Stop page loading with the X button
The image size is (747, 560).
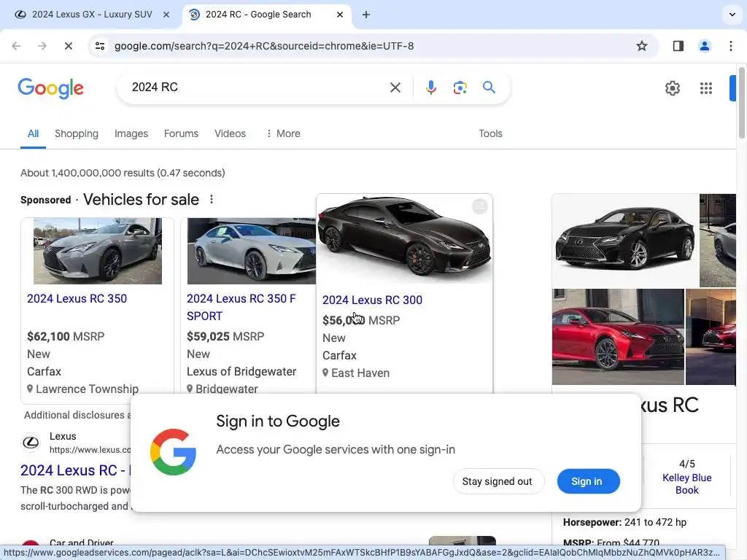pos(68,46)
